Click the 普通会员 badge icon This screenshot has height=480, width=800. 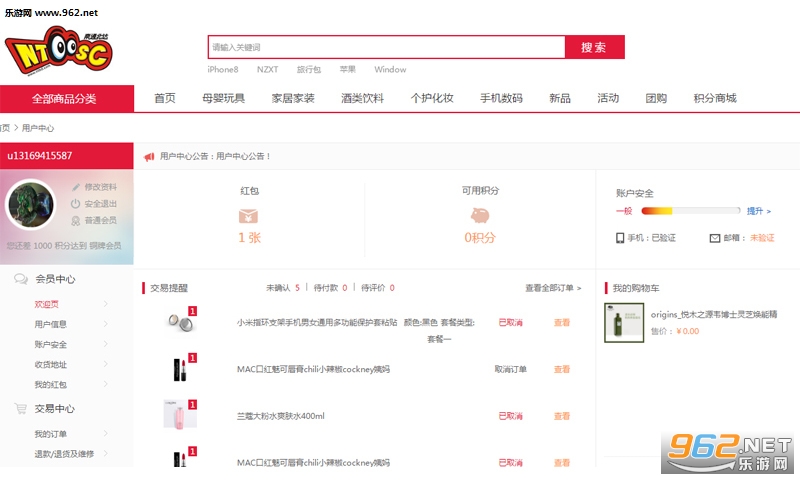(76, 220)
